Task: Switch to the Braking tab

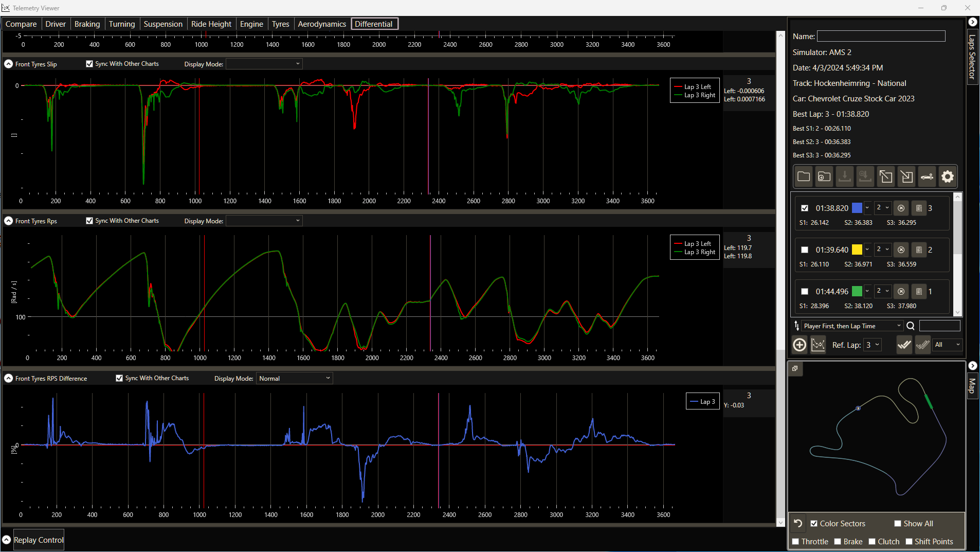Action: click(87, 24)
